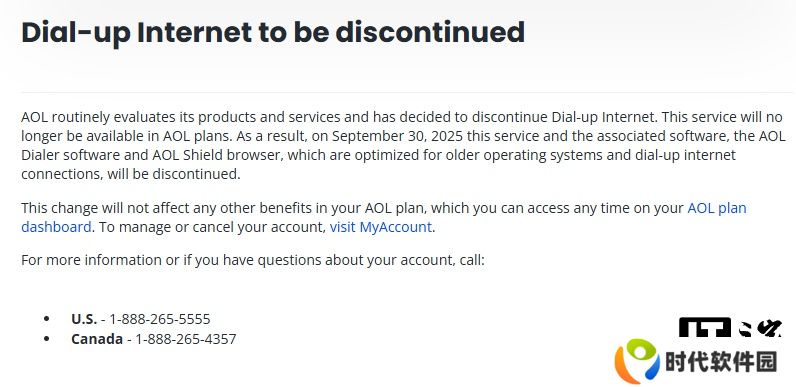Follow the visit MyAccount link
Image resolution: width=796 pixels, height=387 pixels.
[381, 227]
